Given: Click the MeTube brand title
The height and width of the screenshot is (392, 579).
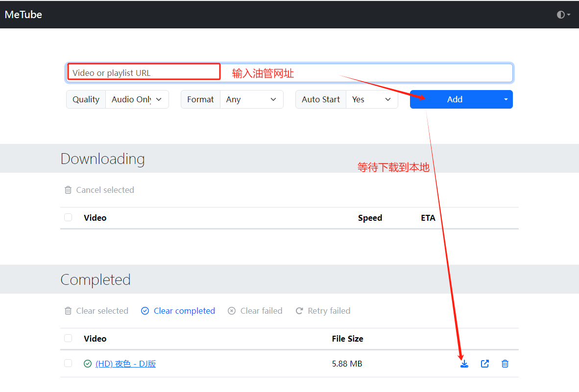Looking at the screenshot, I should (24, 15).
